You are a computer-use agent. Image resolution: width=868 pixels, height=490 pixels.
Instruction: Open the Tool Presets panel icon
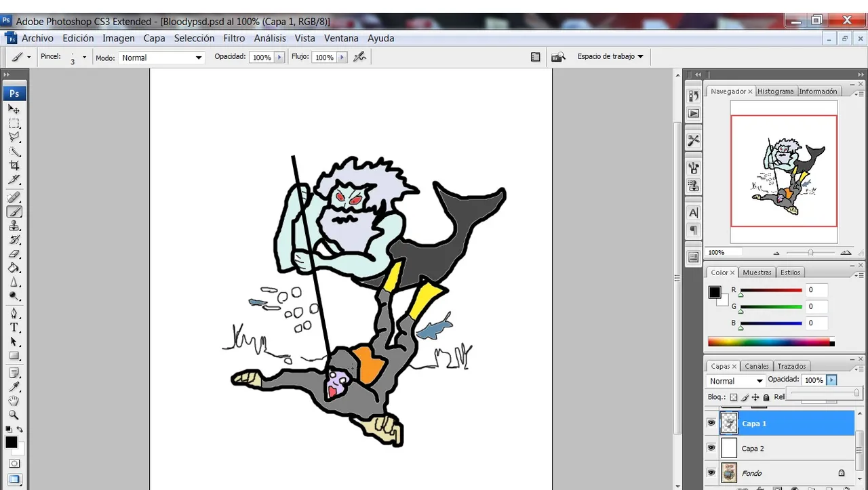point(693,141)
